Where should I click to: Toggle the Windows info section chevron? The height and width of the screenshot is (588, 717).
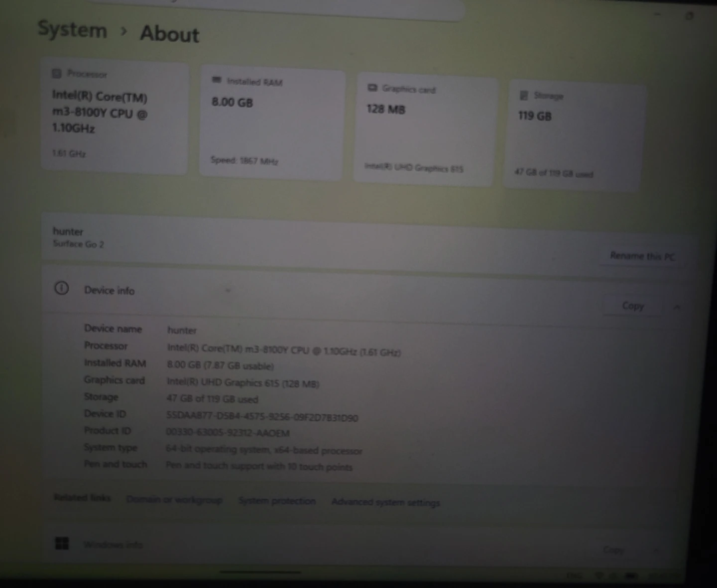656,550
